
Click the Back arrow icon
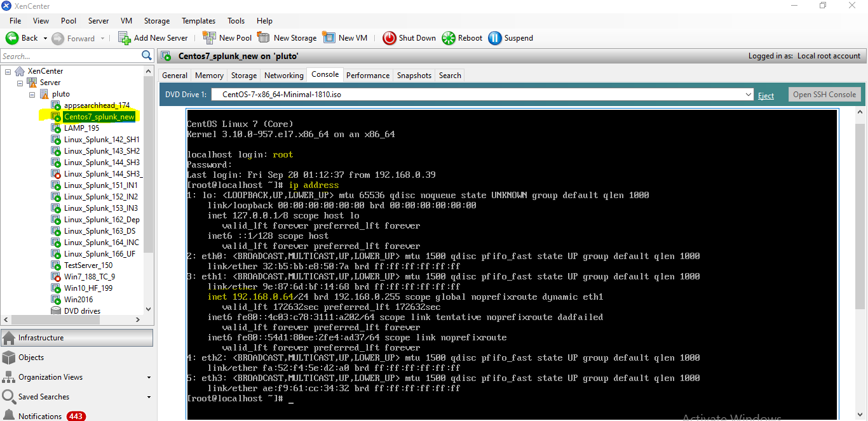(x=12, y=38)
